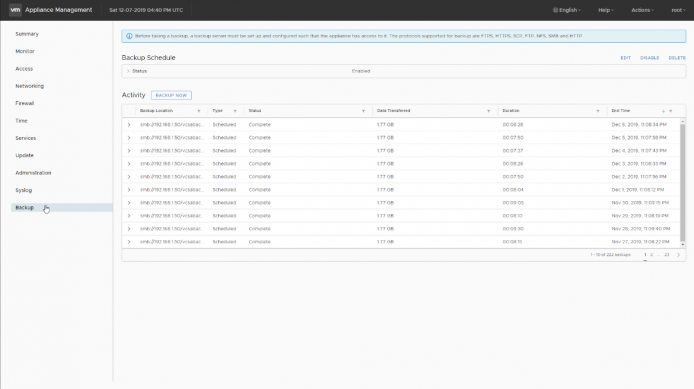This screenshot has height=389, width=694.
Task: Sort by the Backup Location header
Action: [156, 111]
